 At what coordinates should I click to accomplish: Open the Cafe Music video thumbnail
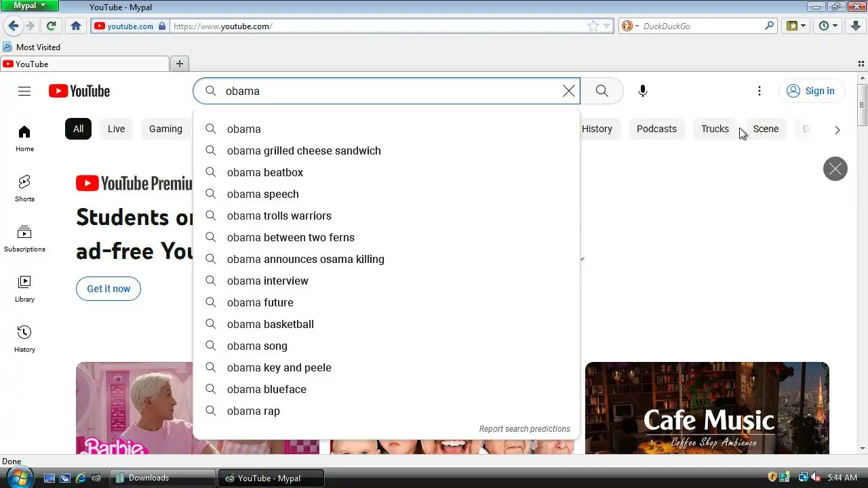707,408
